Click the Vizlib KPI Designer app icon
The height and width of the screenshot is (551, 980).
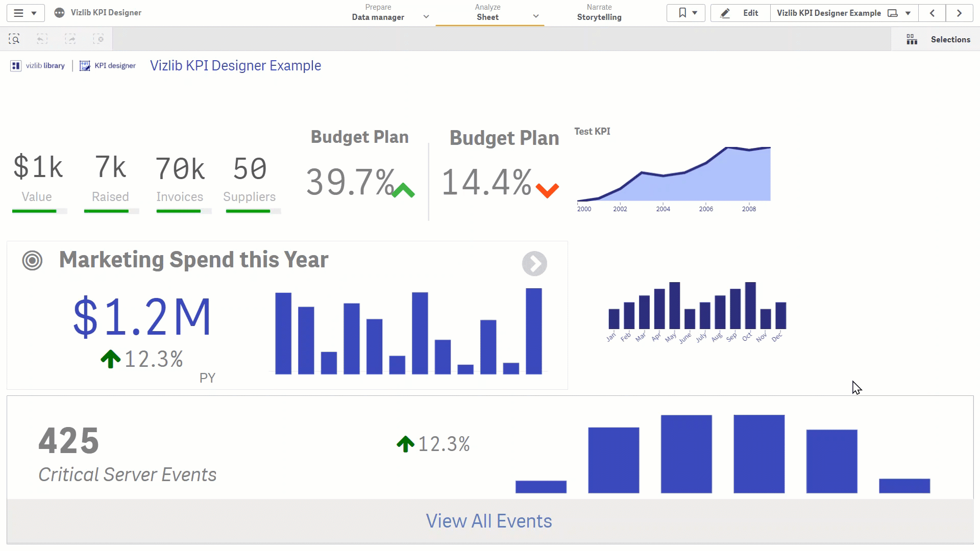point(60,13)
